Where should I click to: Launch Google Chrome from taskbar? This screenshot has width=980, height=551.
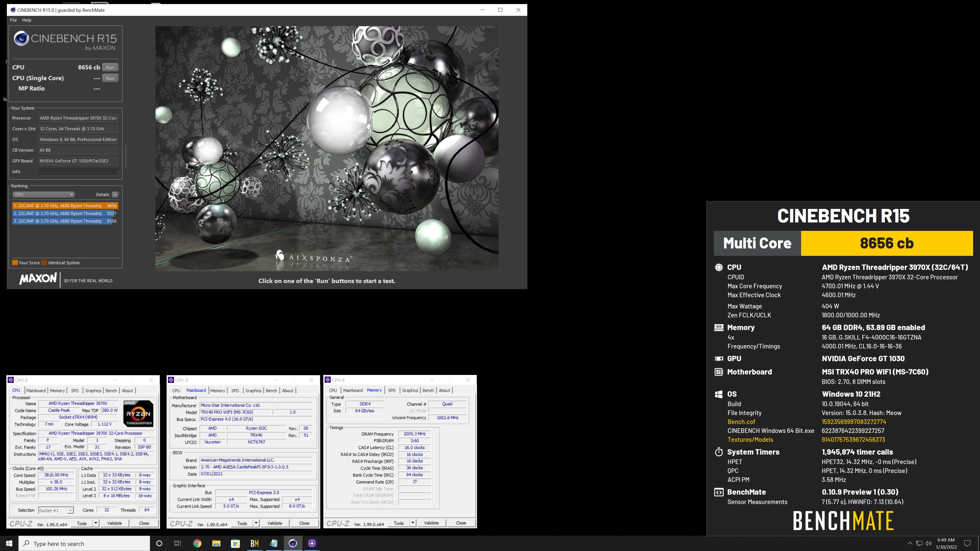point(197,543)
